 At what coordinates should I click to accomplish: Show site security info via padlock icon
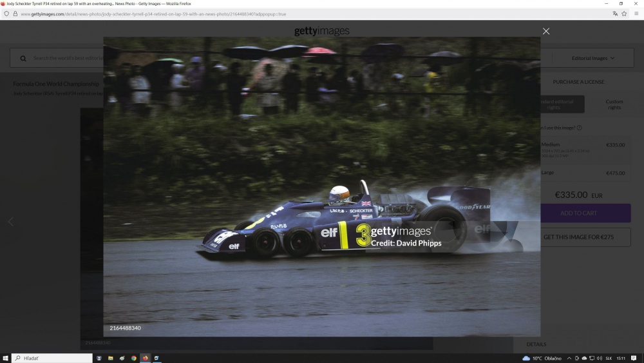click(x=15, y=14)
